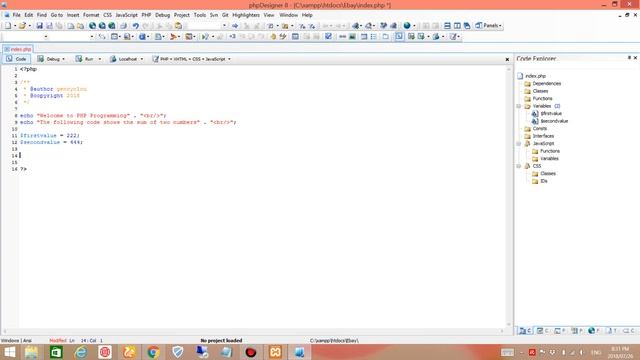Click the Open file folder icon
The image size is (640, 360).
[22, 26]
